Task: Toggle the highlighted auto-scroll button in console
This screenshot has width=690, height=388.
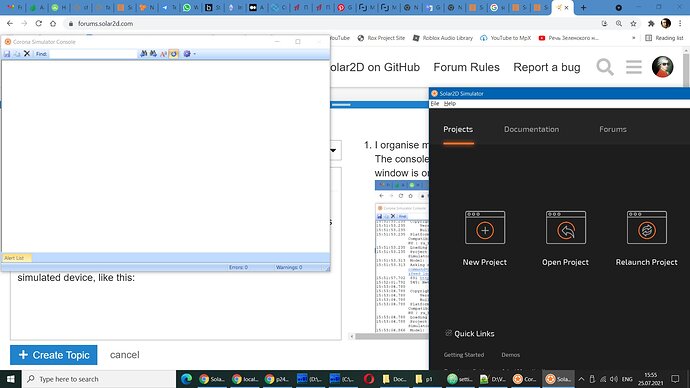Action: (174, 54)
